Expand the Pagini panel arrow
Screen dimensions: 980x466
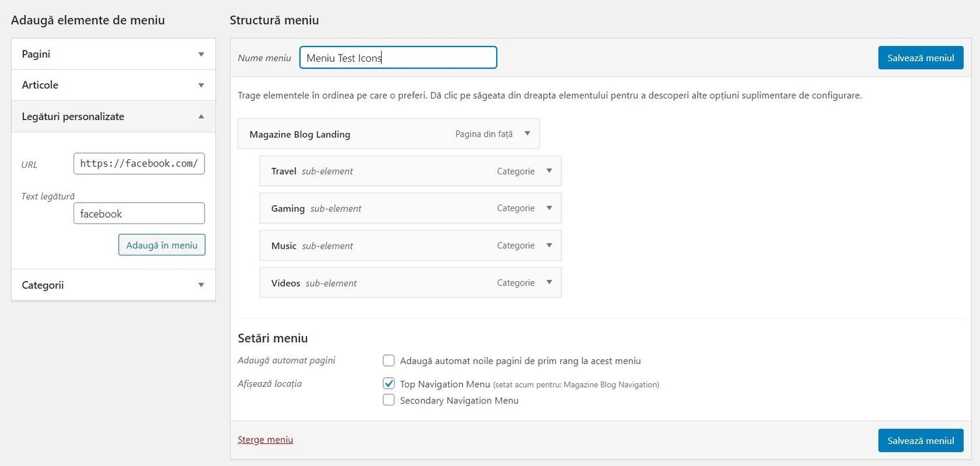click(201, 54)
